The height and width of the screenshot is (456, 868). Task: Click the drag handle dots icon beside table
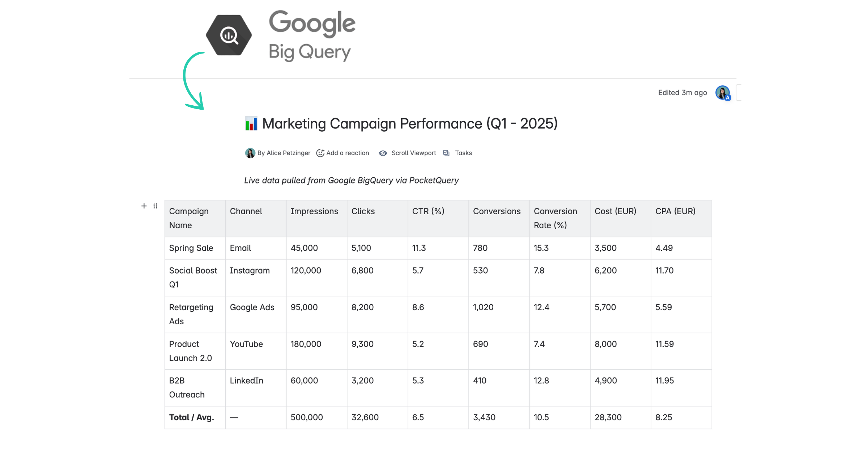click(155, 206)
